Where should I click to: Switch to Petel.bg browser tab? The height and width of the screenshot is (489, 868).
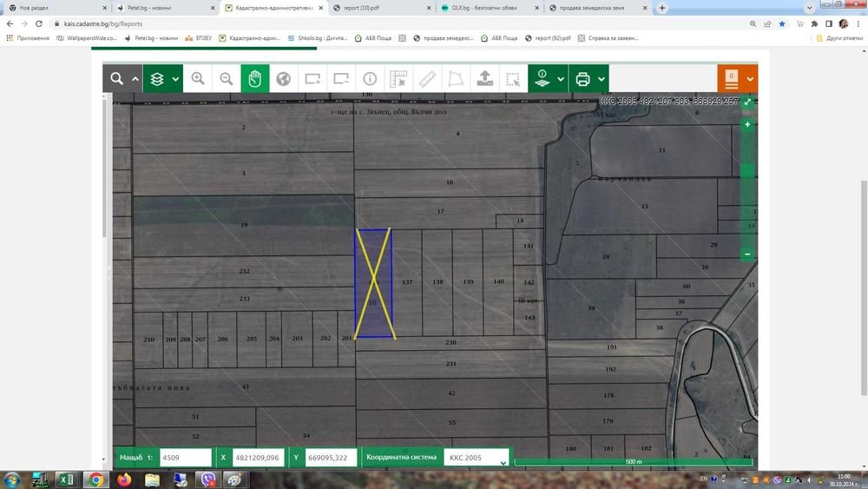click(x=164, y=8)
